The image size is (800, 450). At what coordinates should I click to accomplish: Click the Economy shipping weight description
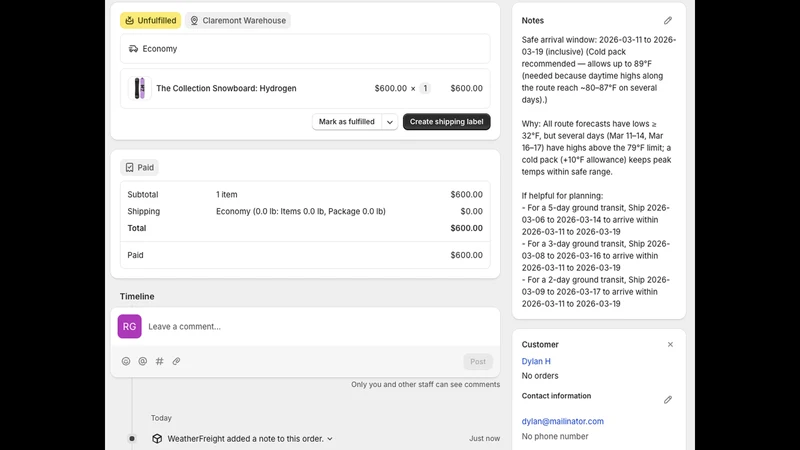(x=301, y=211)
